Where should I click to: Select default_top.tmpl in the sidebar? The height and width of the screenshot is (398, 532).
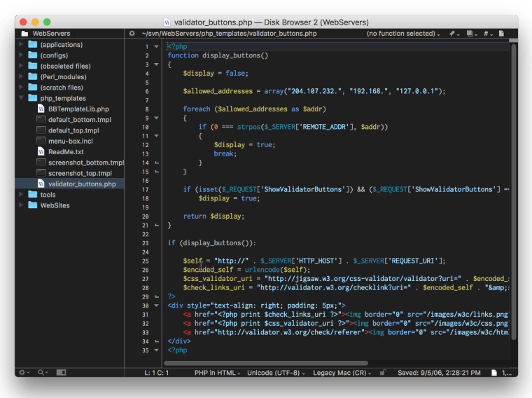point(69,130)
